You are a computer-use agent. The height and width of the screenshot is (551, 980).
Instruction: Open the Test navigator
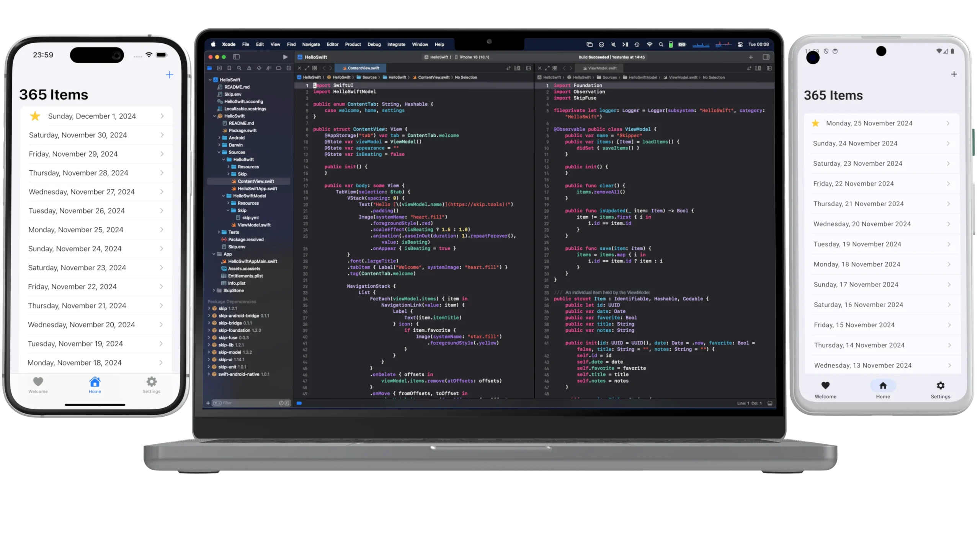pyautogui.click(x=259, y=68)
